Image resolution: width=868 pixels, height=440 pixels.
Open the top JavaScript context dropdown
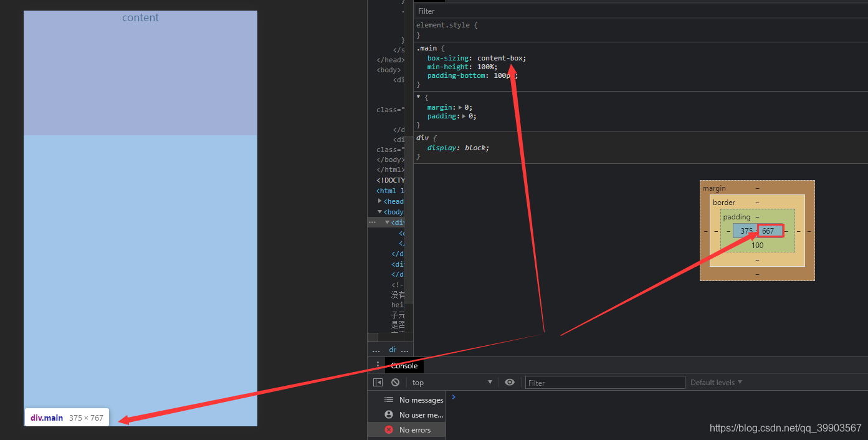(452, 383)
